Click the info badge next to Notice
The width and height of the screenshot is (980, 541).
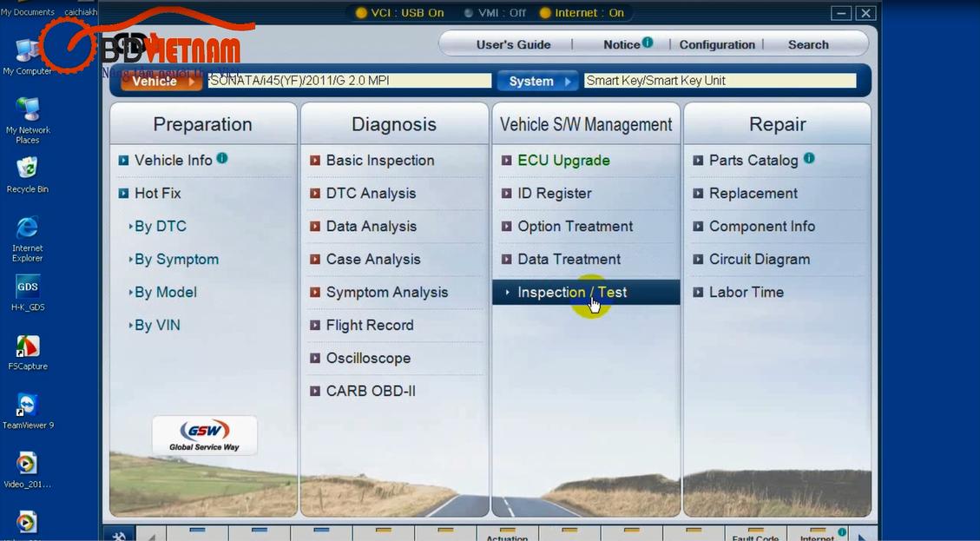648,42
